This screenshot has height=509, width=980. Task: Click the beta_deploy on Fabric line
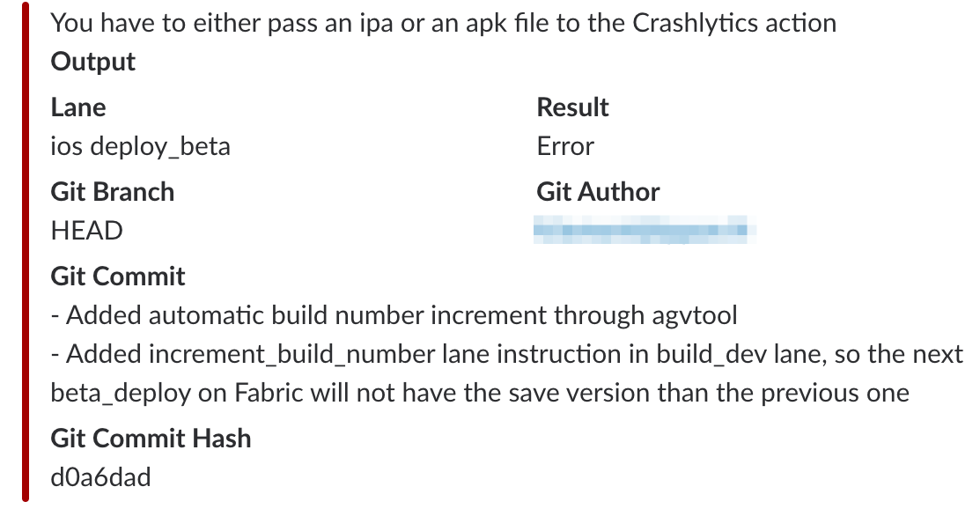click(x=480, y=392)
